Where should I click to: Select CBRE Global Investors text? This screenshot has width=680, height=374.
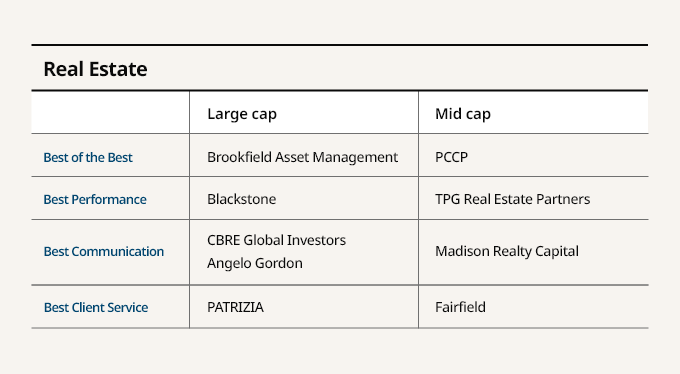point(276,240)
